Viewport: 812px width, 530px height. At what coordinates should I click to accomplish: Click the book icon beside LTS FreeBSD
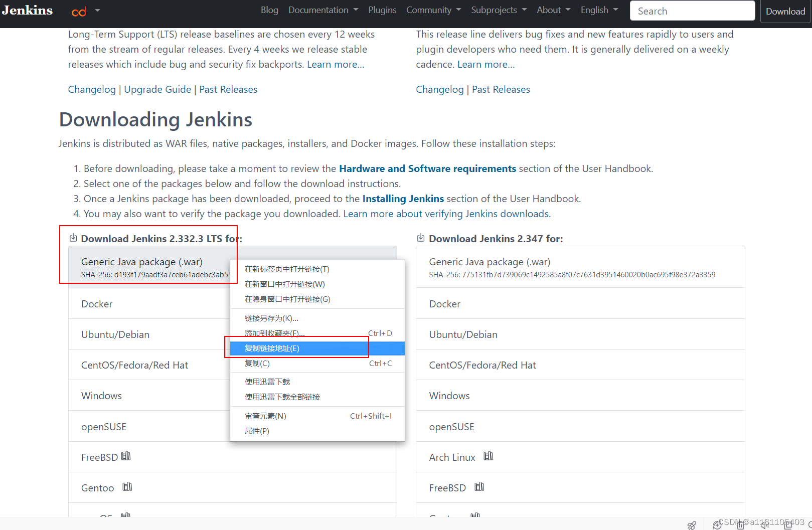point(126,456)
